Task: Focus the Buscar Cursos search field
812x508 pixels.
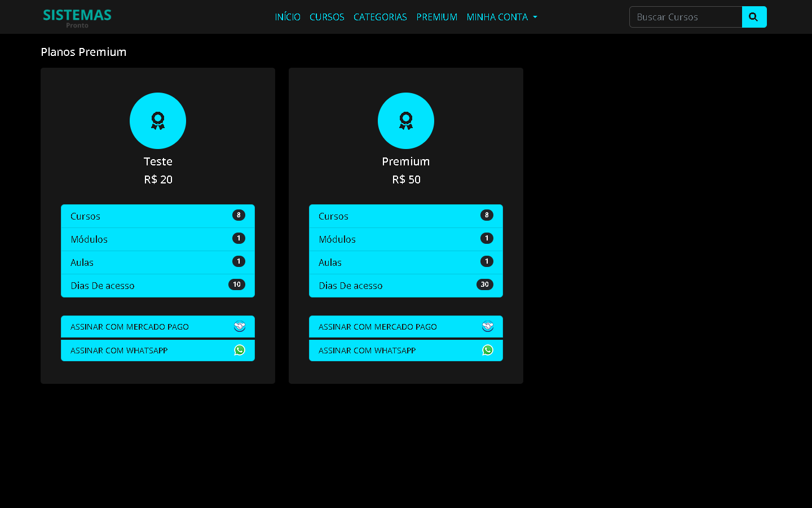Action: tap(685, 17)
